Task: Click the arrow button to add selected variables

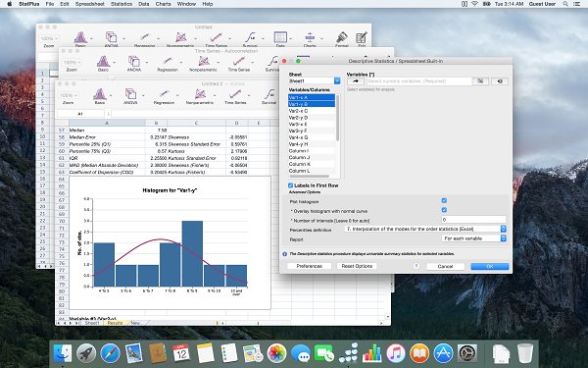Action: click(x=356, y=81)
